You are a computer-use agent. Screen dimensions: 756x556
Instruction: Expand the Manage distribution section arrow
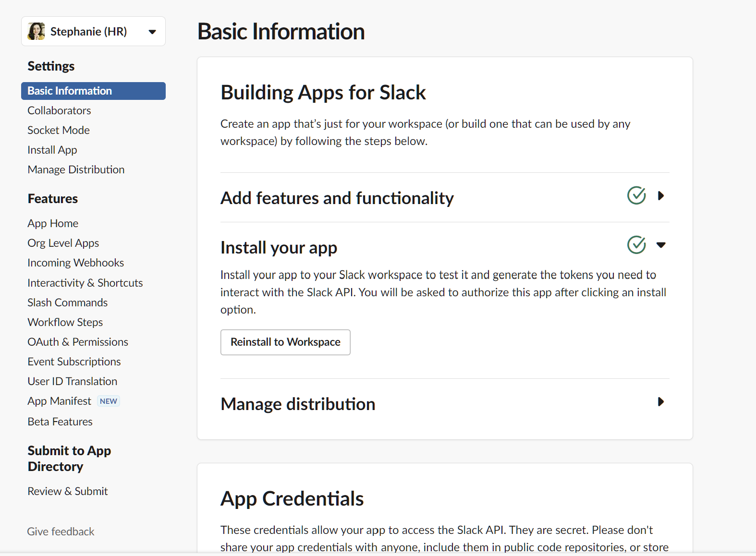tap(661, 401)
